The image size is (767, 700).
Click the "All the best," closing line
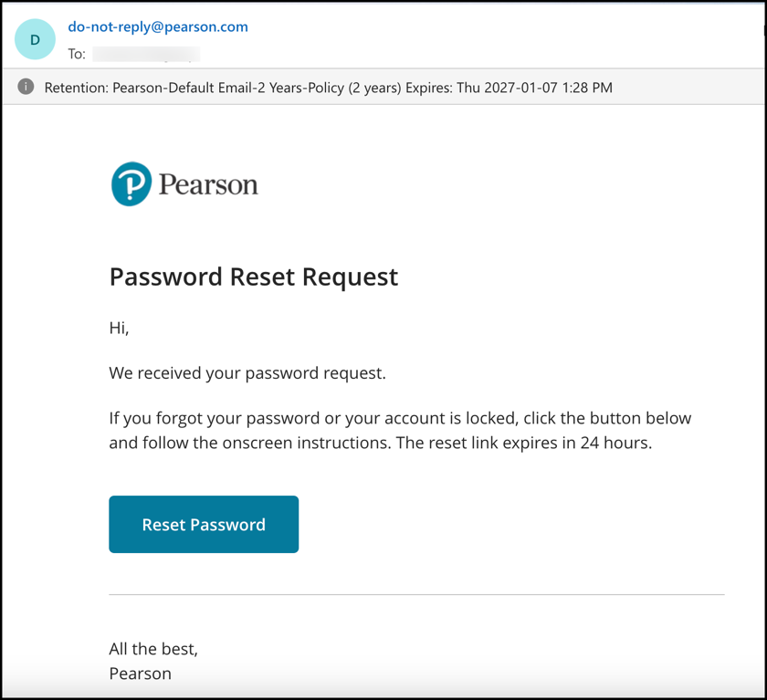tap(153, 649)
